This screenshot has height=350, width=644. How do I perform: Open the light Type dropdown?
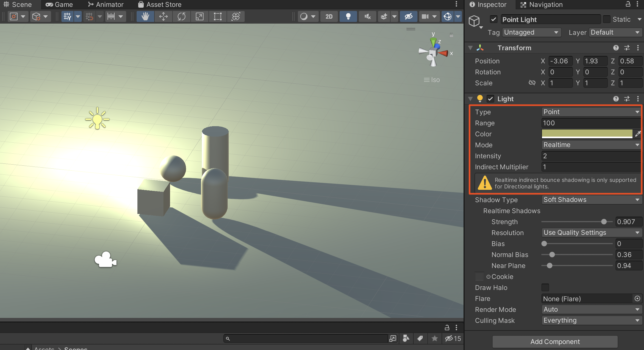point(591,112)
